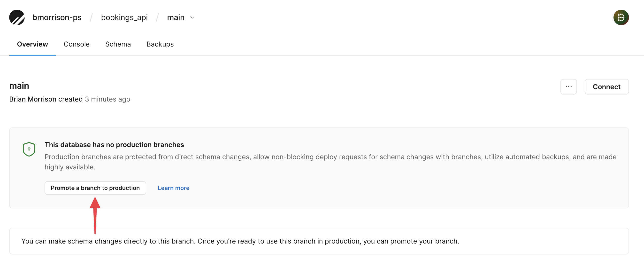This screenshot has width=644, height=268.
Task: Switch to the Schema tab
Action: tap(118, 44)
